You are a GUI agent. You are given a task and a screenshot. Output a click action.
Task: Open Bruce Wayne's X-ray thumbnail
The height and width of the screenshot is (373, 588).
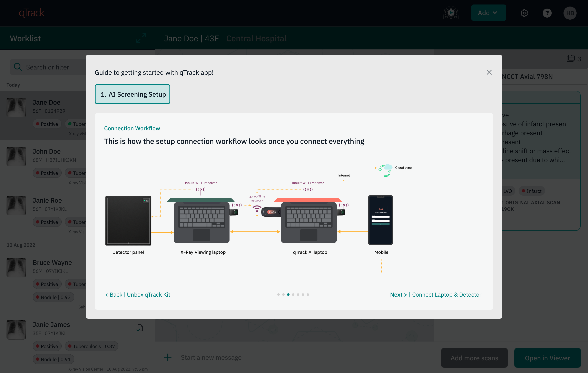click(16, 267)
